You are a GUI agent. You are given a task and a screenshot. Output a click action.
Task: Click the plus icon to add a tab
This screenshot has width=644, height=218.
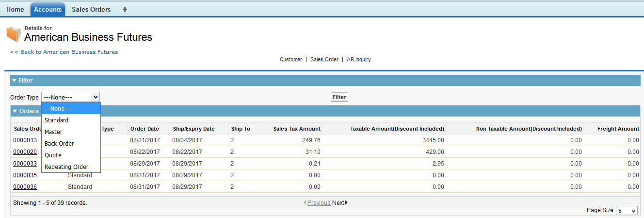point(125,9)
